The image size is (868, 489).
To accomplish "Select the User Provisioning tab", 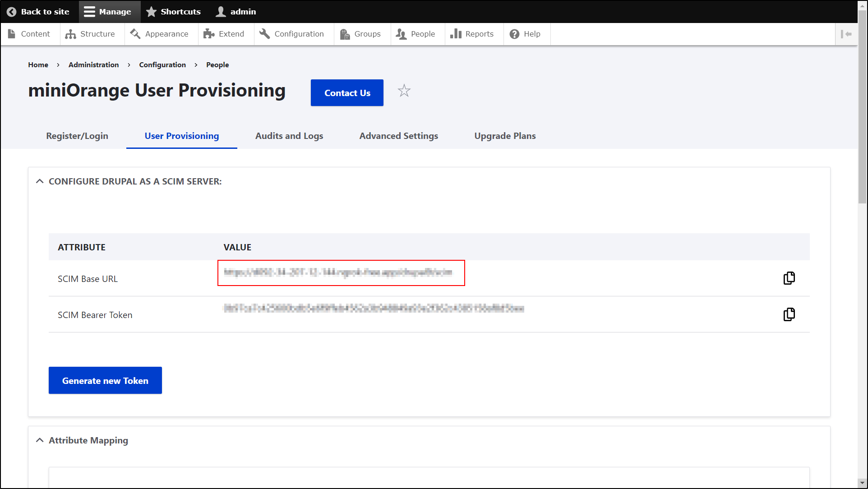I will (181, 136).
